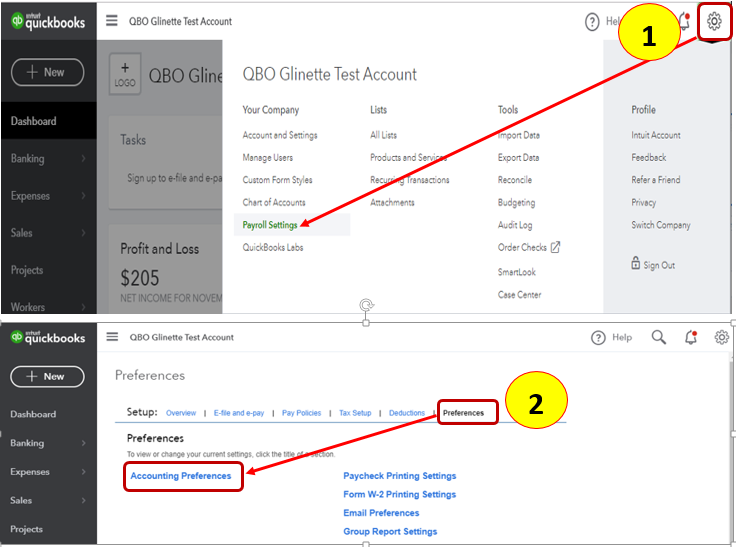Open Export Data tool
The height and width of the screenshot is (547, 736).
518,157
